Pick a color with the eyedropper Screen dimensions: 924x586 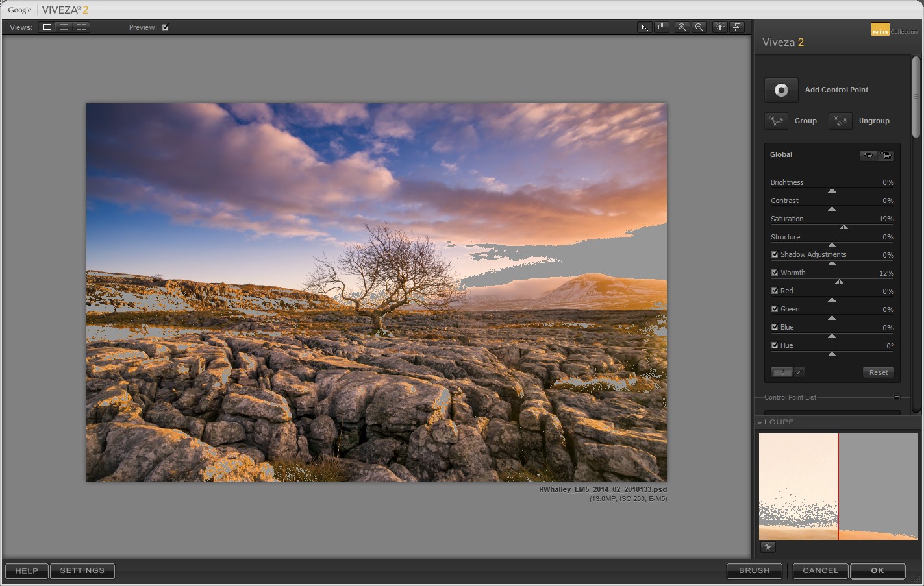pos(800,372)
